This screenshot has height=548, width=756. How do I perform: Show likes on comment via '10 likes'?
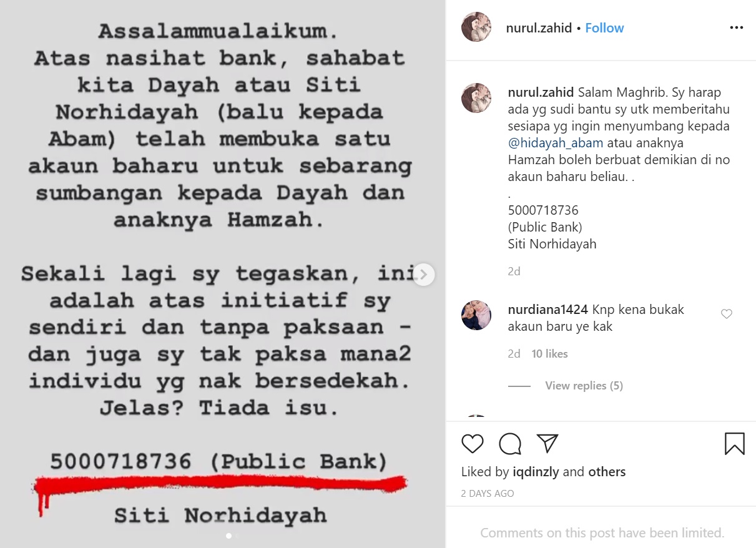coord(549,354)
